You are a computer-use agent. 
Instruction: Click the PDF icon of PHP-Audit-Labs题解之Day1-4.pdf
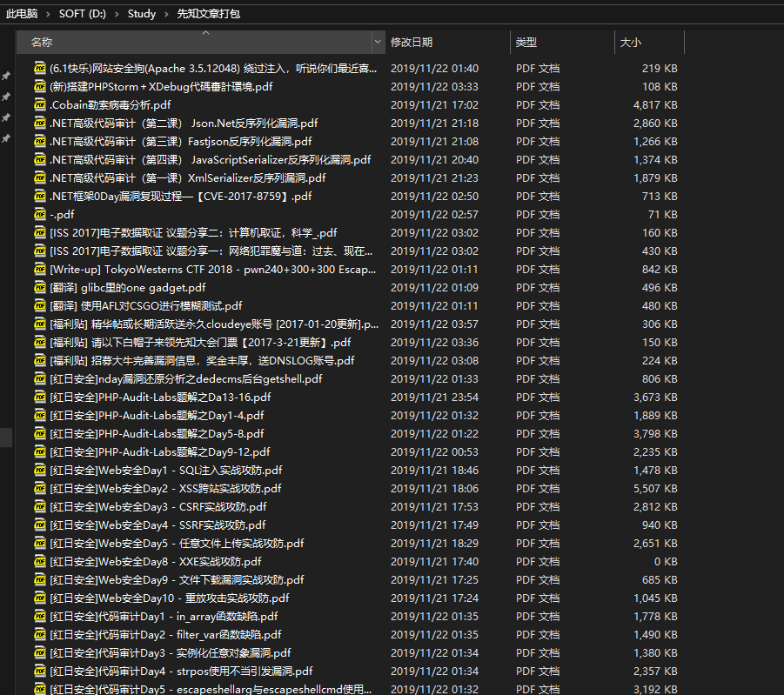[40, 415]
